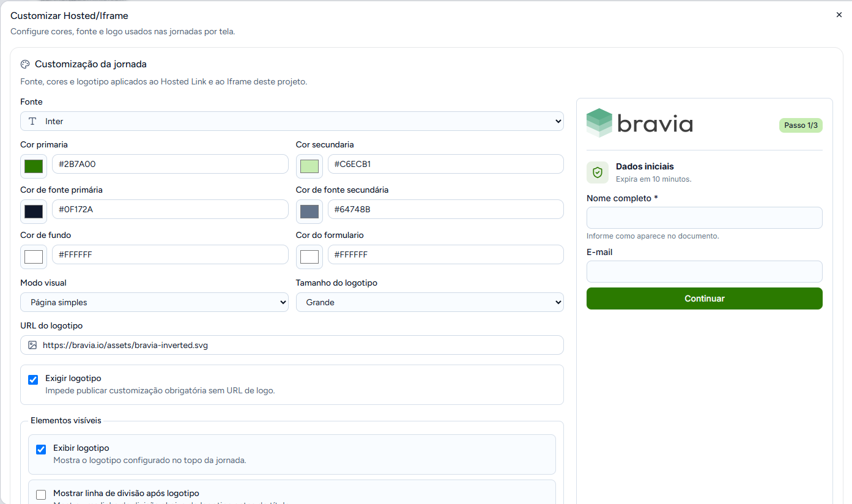
Task: Click the Passo 1/3 badge
Action: coord(801,125)
